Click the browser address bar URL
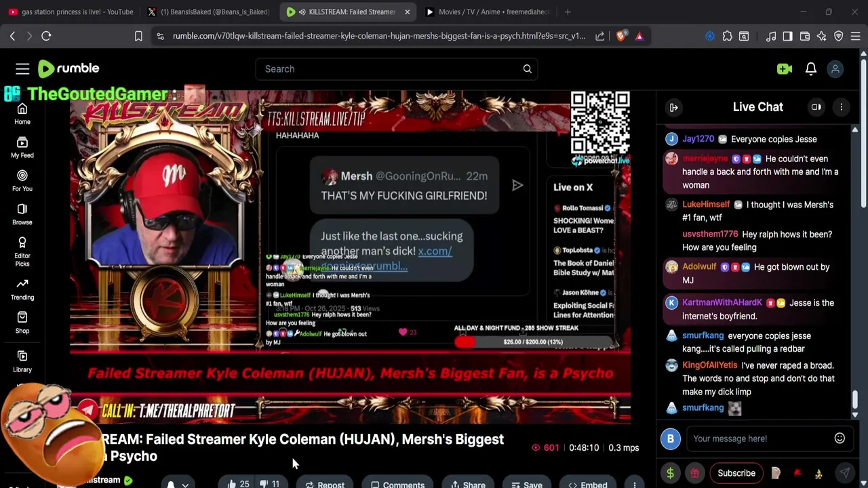868x488 pixels. pyautogui.click(x=378, y=36)
